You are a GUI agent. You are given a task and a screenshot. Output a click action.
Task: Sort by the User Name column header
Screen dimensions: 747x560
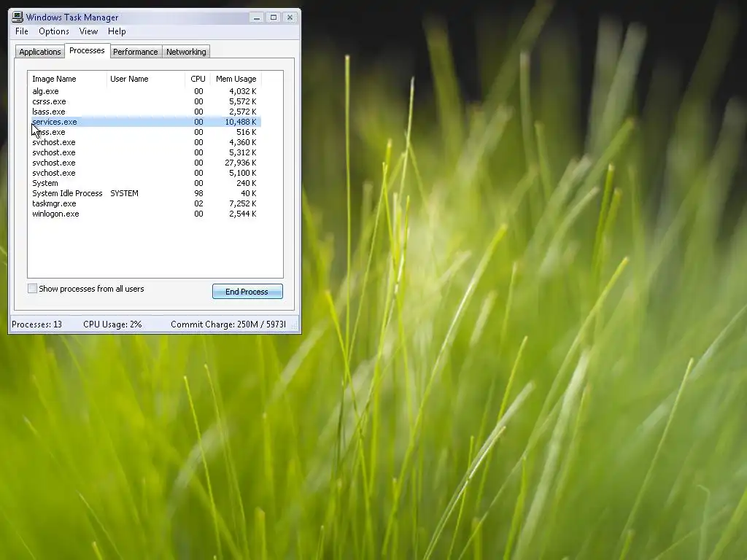(x=146, y=79)
